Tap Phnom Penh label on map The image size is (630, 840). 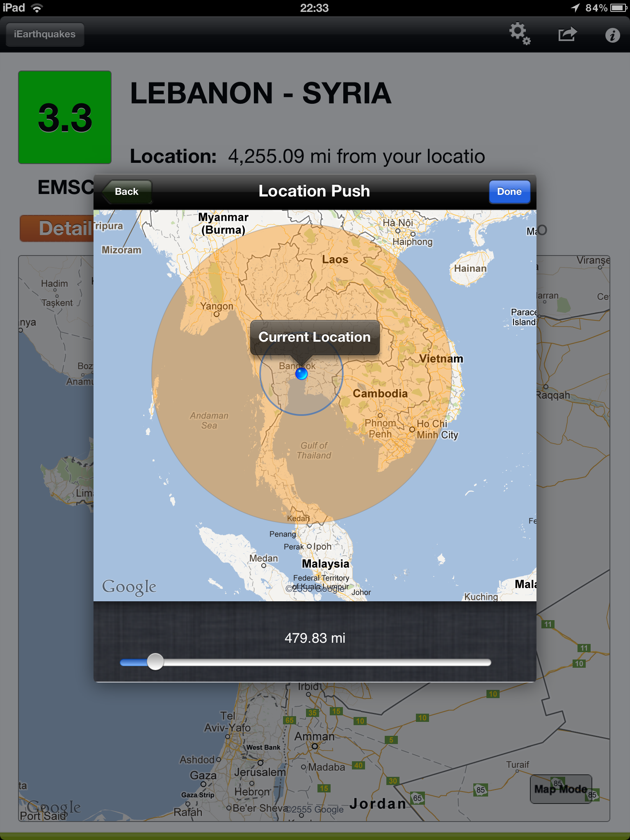click(x=380, y=428)
